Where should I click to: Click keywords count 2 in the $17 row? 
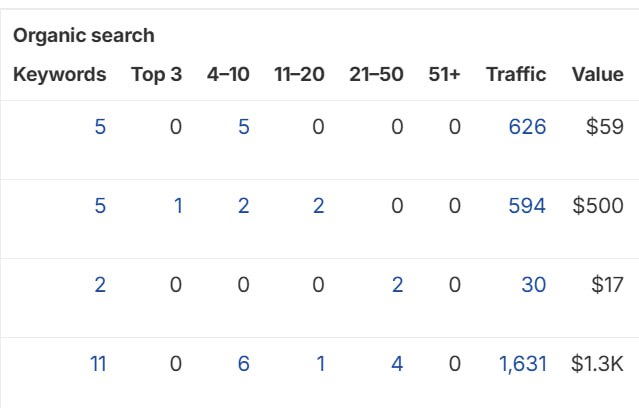coord(100,285)
